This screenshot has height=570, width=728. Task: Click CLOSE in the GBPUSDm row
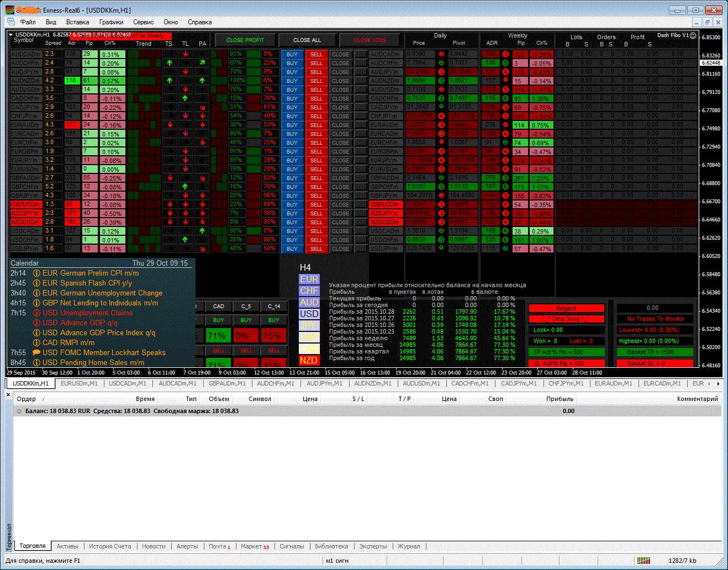click(x=340, y=204)
